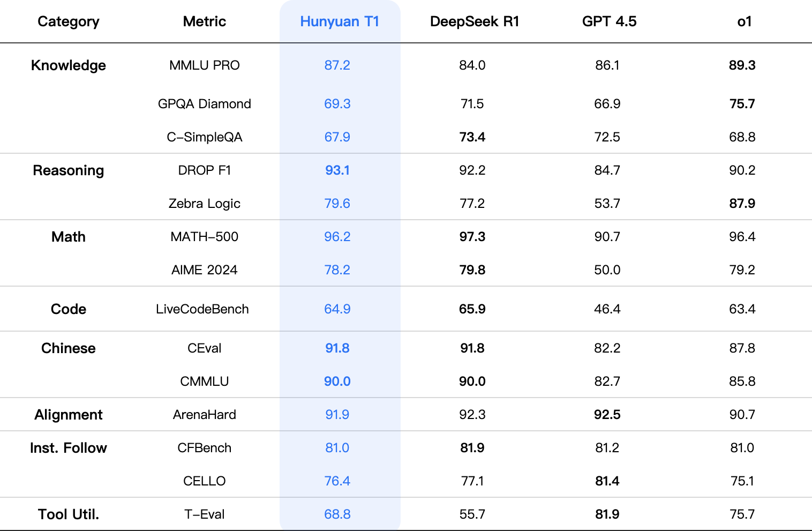Image resolution: width=812 pixels, height=531 pixels.
Task: Select the Hunyuan T1 column header
Action: [340, 21]
